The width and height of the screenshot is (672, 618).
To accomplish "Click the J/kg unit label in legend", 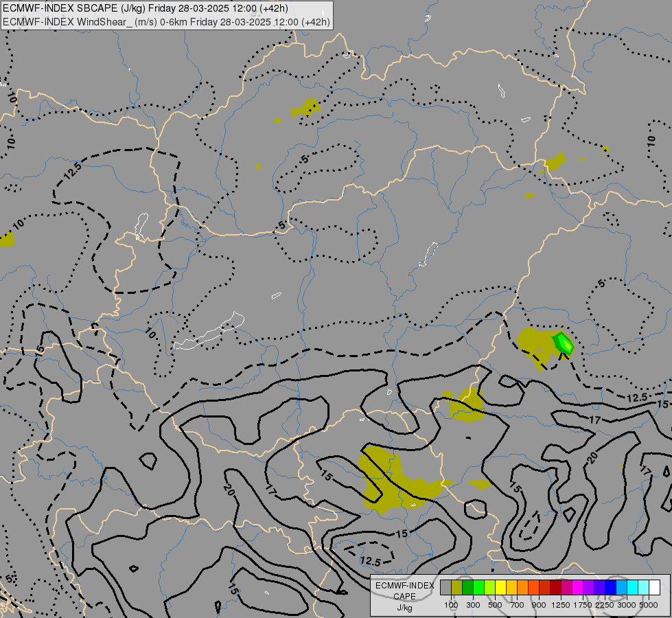I will [x=404, y=608].
